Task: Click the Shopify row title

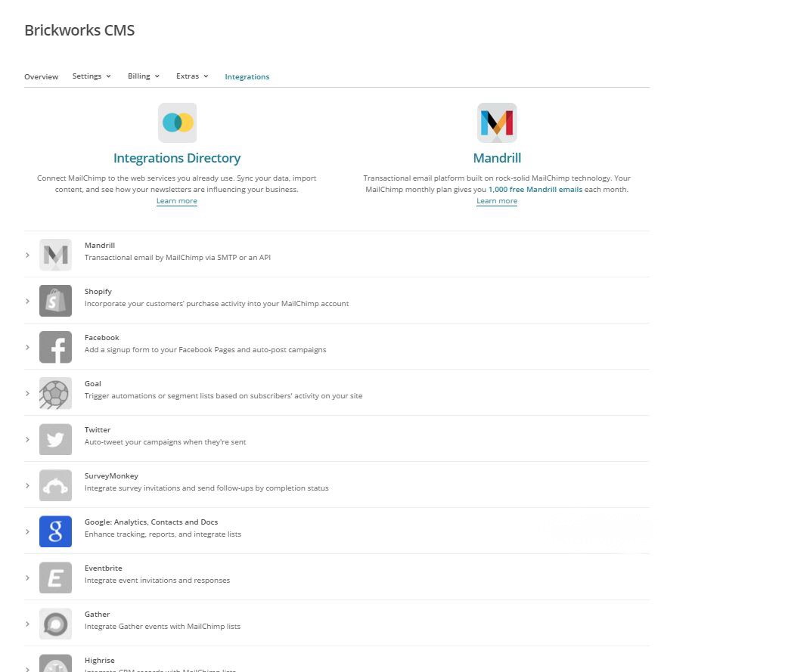Action: pyautogui.click(x=98, y=291)
